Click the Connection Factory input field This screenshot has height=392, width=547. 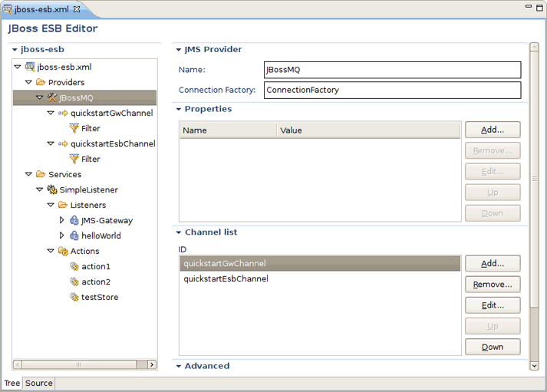393,90
